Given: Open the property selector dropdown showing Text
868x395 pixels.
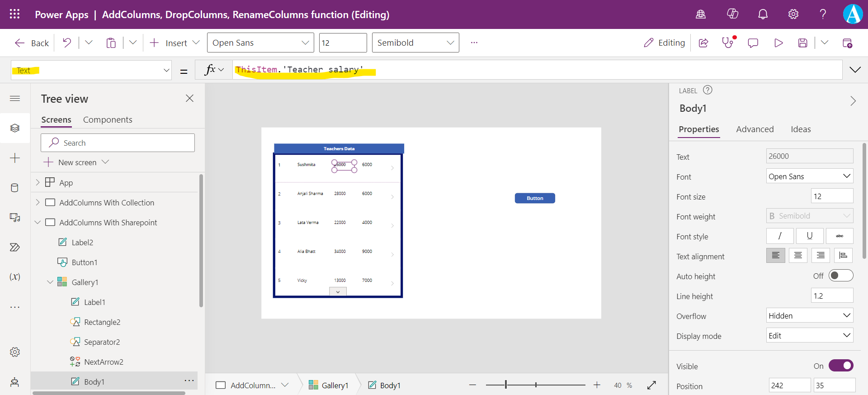Looking at the screenshot, I should pos(91,71).
